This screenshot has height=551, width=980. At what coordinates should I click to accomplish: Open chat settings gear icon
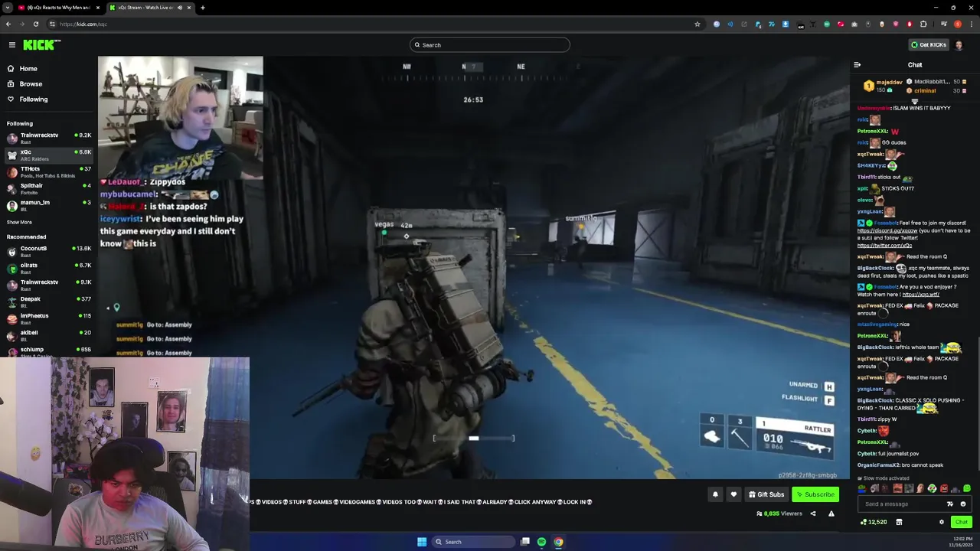pos(942,522)
